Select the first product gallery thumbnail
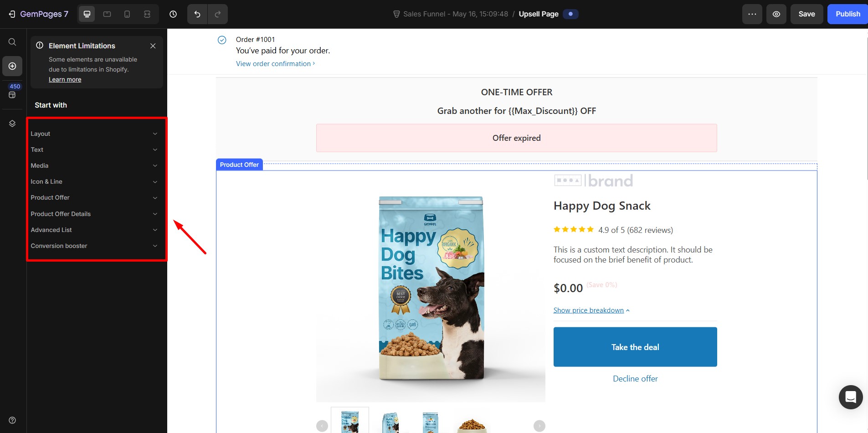 click(350, 421)
